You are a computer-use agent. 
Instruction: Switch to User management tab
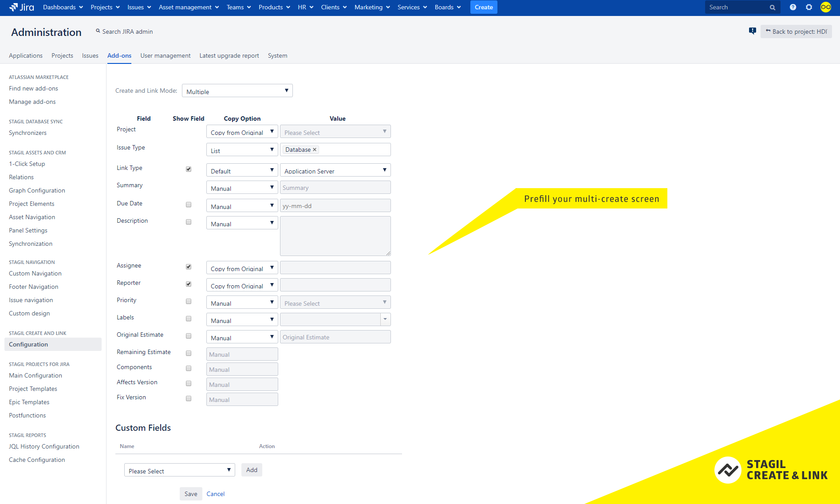click(x=166, y=55)
